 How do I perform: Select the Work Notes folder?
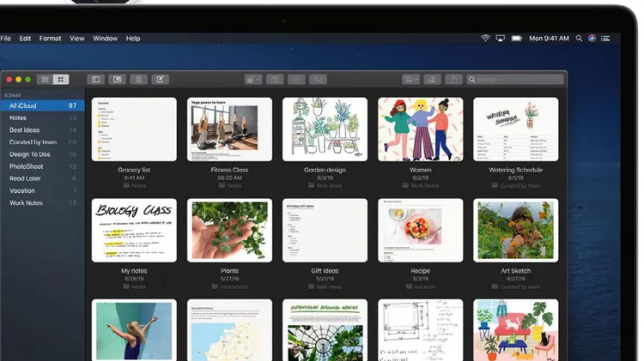43,202
